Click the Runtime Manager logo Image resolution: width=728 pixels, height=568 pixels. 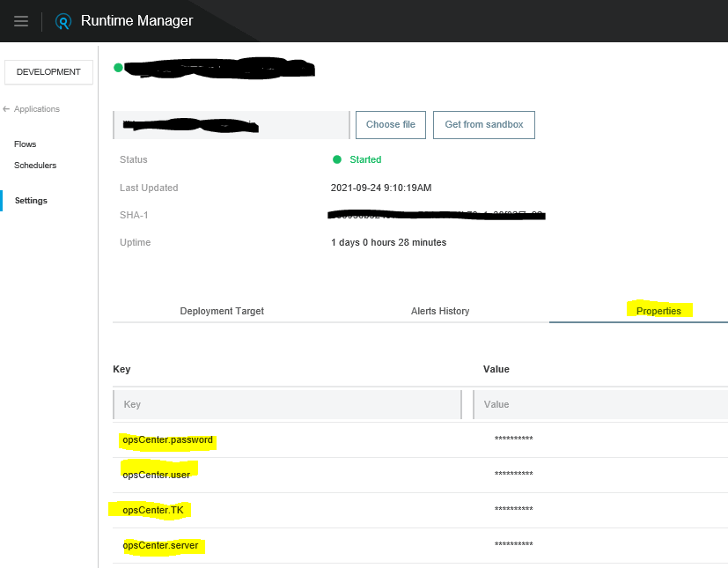tap(62, 21)
